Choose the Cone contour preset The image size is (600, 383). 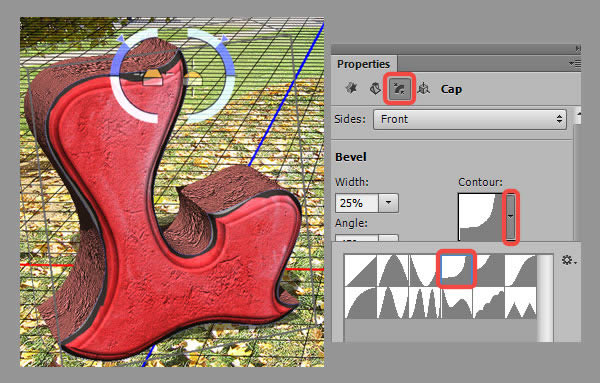(393, 271)
